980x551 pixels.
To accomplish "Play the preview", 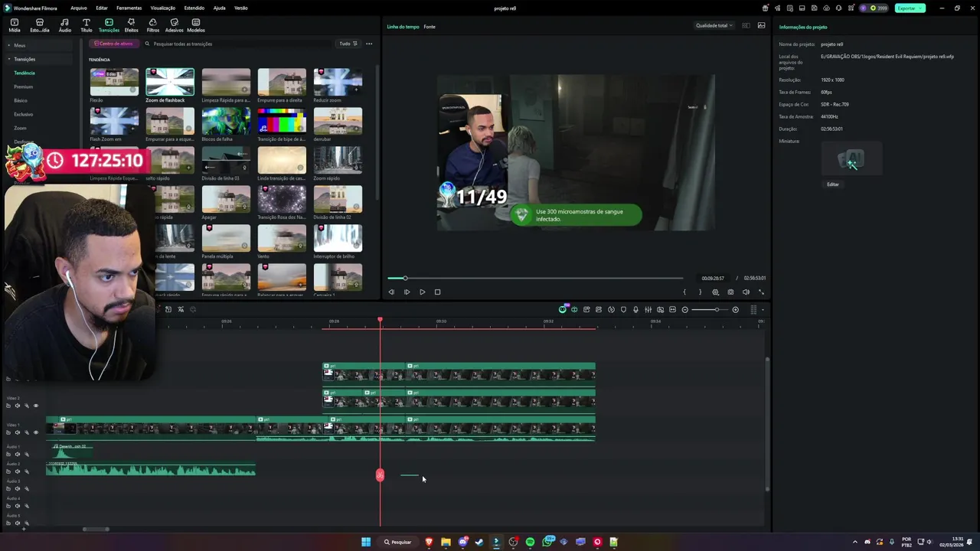I will 422,292.
